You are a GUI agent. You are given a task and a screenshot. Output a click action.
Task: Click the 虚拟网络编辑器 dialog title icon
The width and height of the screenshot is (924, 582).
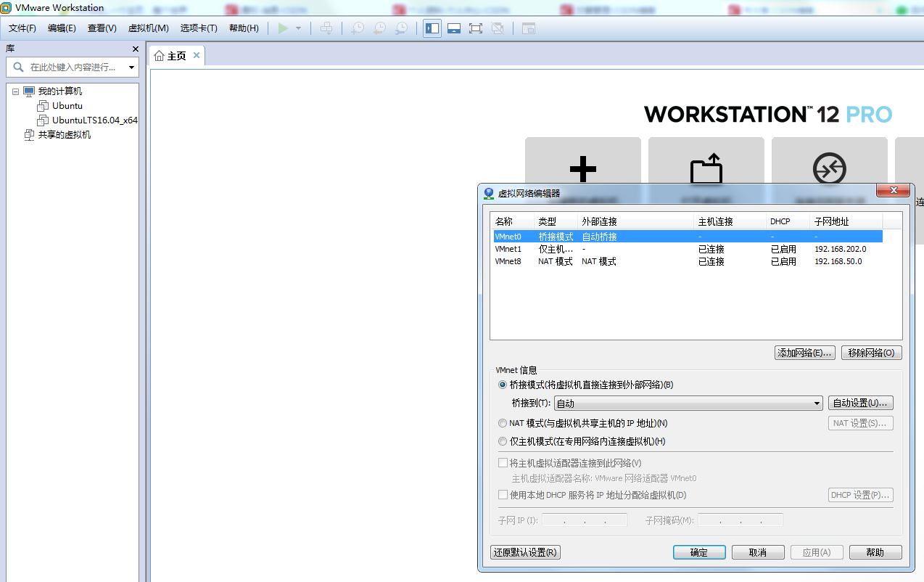tap(489, 194)
